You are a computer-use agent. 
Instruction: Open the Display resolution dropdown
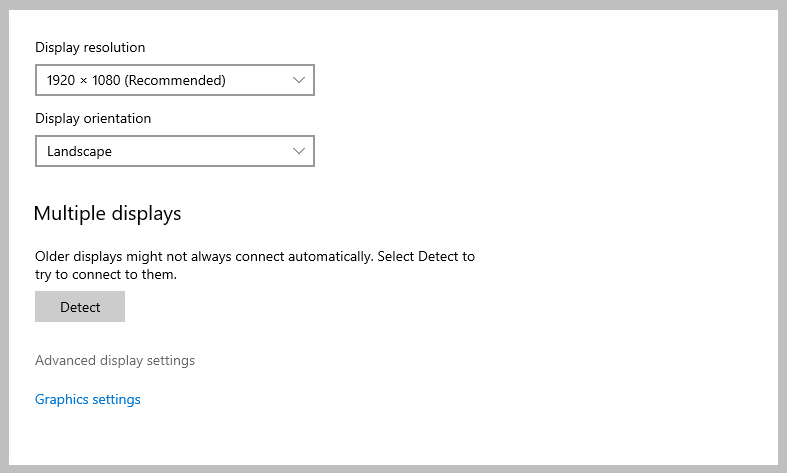pyautogui.click(x=175, y=80)
